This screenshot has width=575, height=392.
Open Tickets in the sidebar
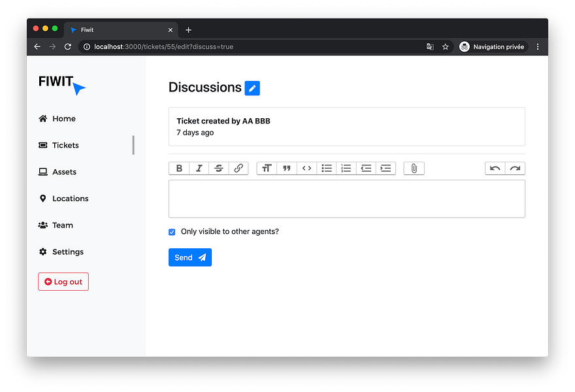tap(59, 145)
